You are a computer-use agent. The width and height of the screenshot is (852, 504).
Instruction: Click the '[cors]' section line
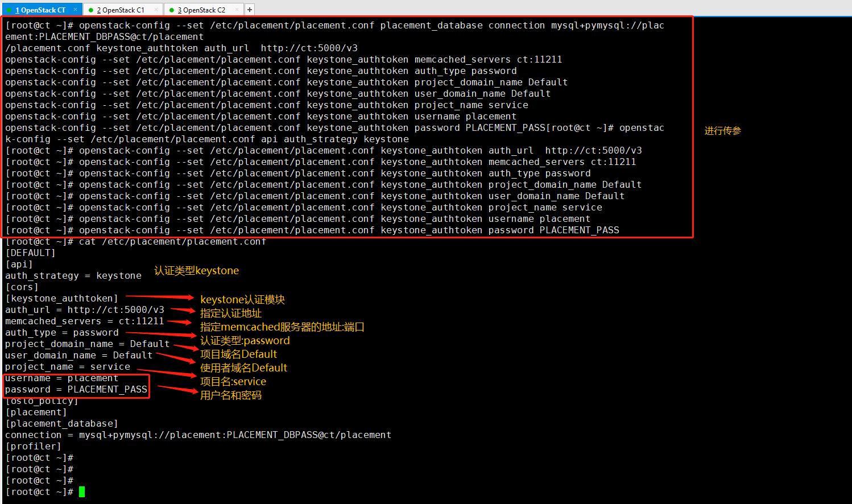(x=22, y=287)
